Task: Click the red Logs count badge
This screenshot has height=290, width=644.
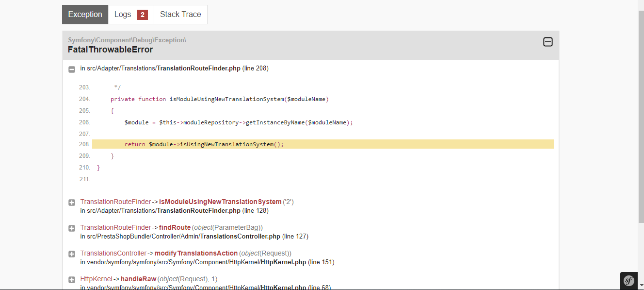Action: (x=143, y=15)
